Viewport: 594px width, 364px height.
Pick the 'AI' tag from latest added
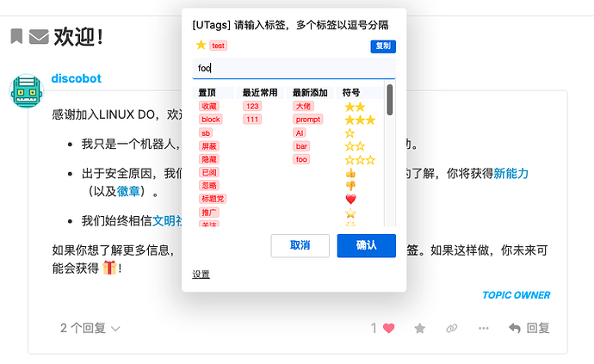pyautogui.click(x=300, y=133)
